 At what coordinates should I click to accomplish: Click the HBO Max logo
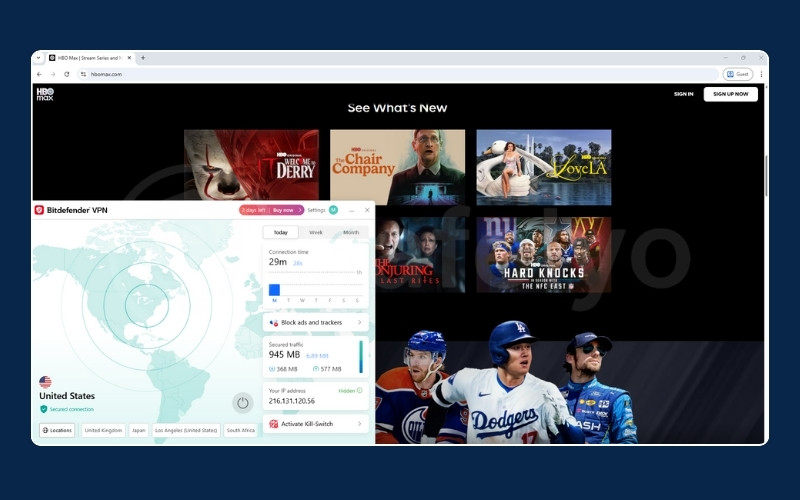point(45,94)
